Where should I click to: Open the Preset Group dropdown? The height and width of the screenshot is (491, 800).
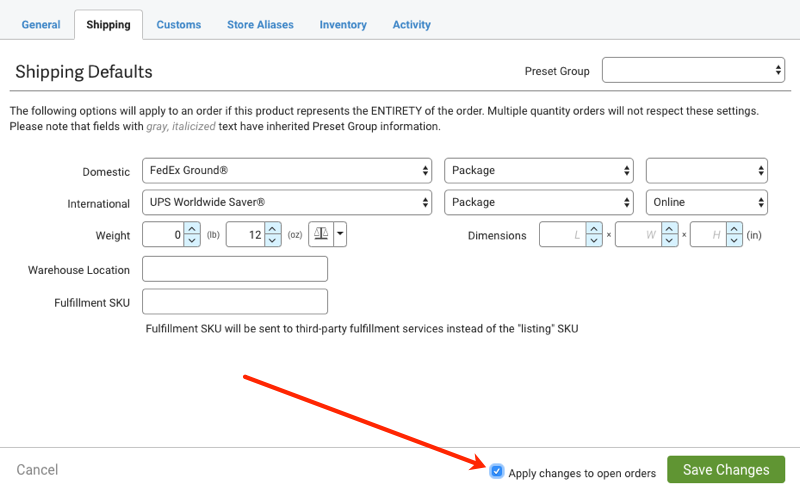pos(693,71)
